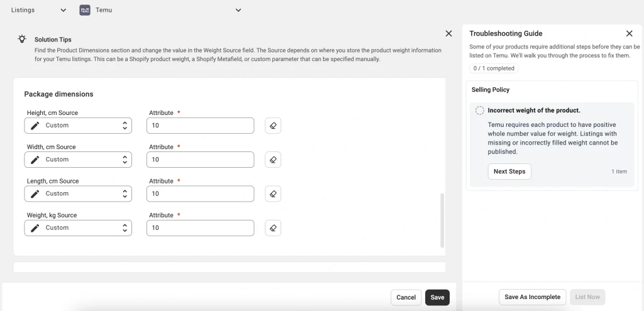
Task: Mark Incorrect weight step circle
Action: pos(479,111)
